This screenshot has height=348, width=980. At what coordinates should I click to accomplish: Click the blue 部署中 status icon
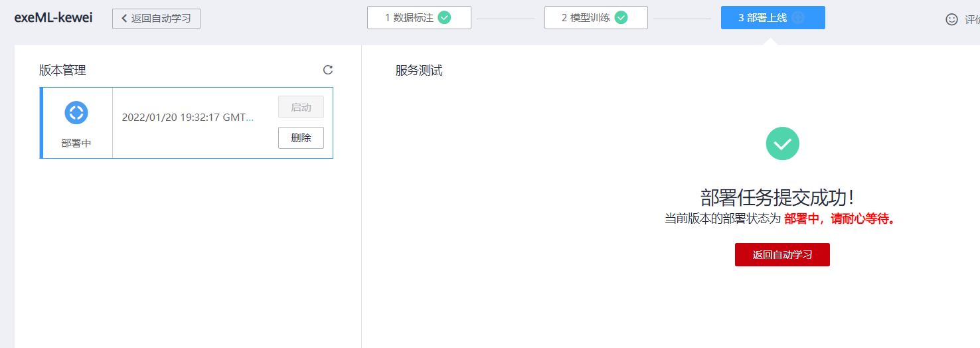[x=76, y=112]
